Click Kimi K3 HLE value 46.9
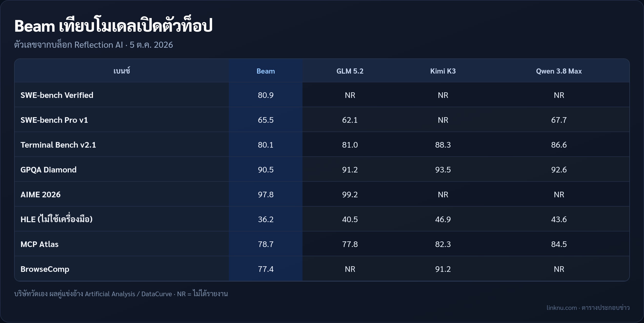Image resolution: width=644 pixels, height=323 pixels. (x=443, y=219)
